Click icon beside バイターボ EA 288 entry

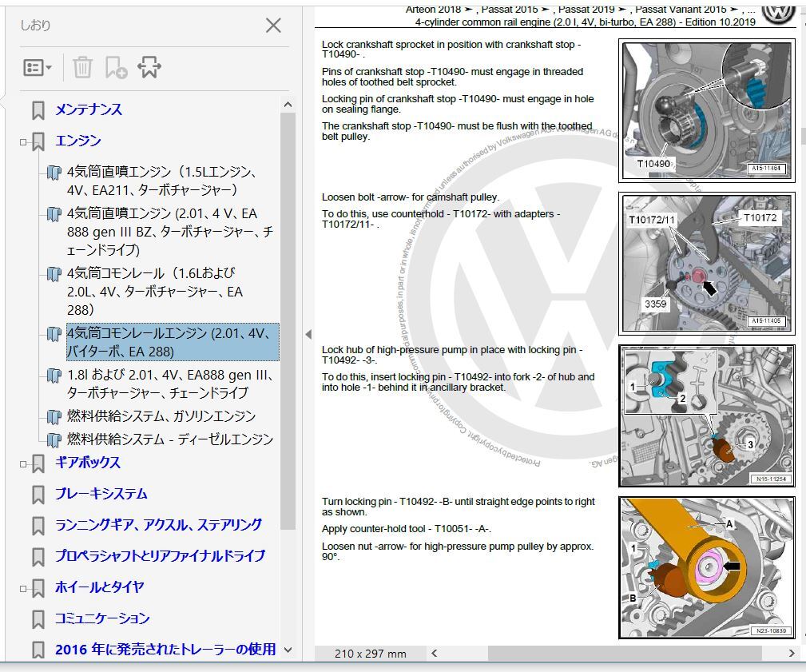coord(54,334)
